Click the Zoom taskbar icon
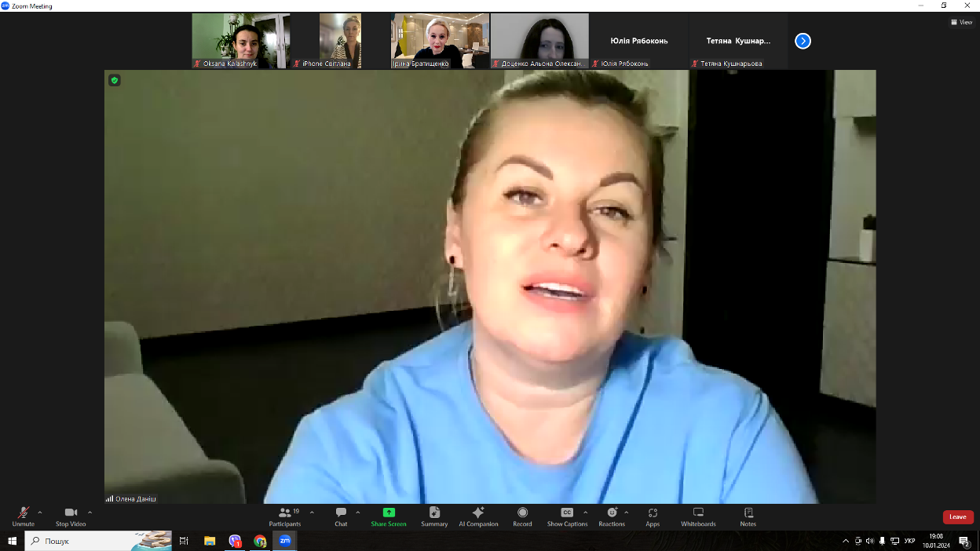The width and height of the screenshot is (980, 551). pos(285,541)
